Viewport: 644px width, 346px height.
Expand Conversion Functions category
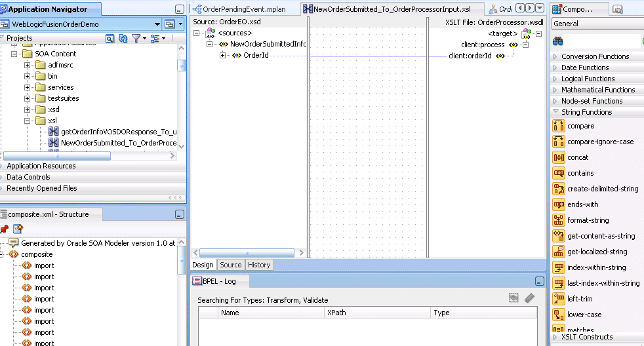555,56
